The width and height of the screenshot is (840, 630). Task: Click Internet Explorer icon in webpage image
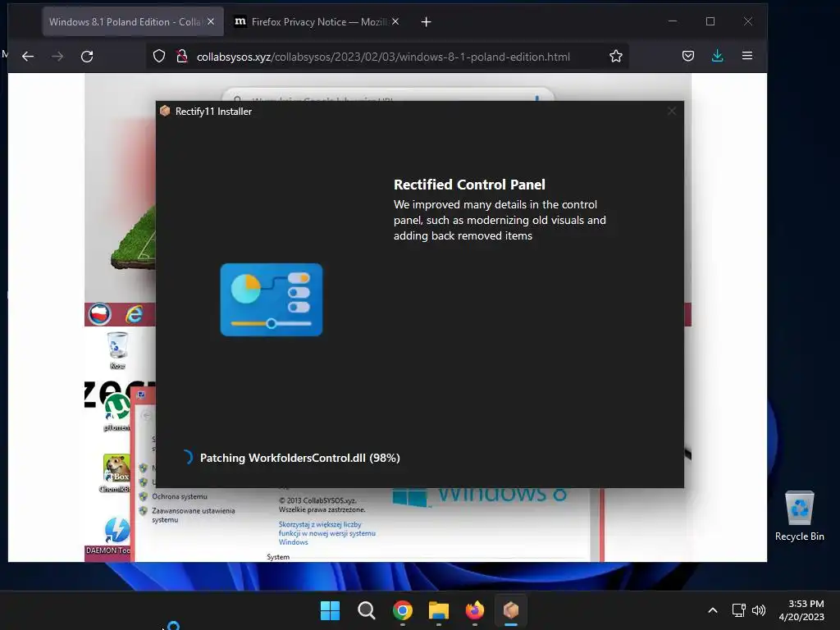134,314
